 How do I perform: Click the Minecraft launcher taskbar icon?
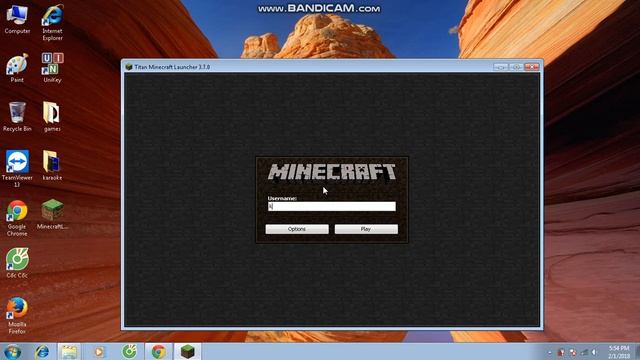[187, 352]
